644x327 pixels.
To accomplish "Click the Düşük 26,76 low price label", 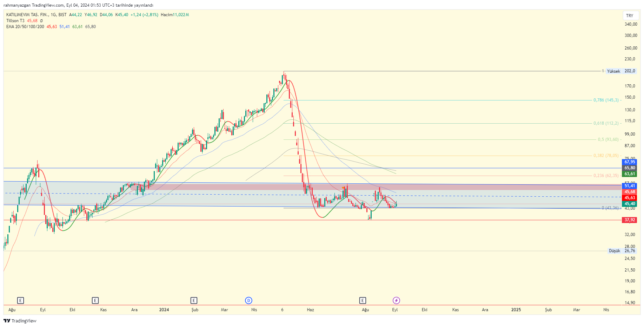I will click(x=622, y=251).
